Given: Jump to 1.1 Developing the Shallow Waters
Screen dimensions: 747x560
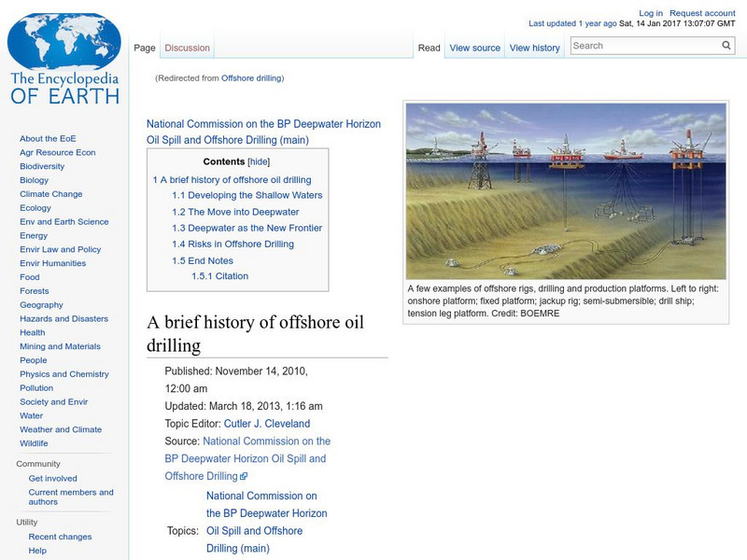Looking at the screenshot, I should coord(247,195).
